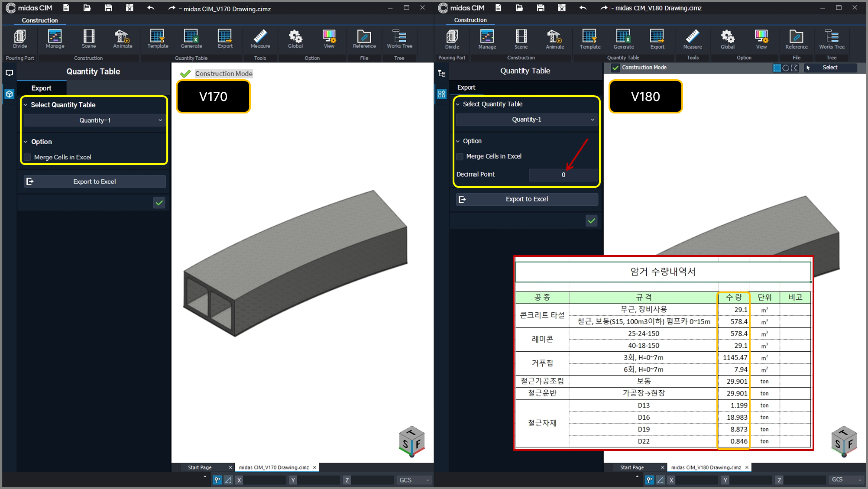Open Manage construction tool in V180 window
This screenshot has height=489, width=868.
pos(487,39)
